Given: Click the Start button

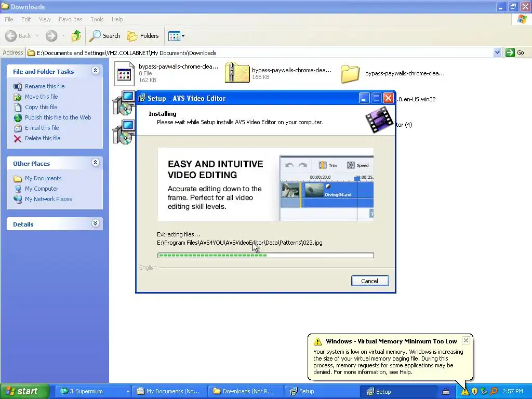Looking at the screenshot, I should point(24,391).
